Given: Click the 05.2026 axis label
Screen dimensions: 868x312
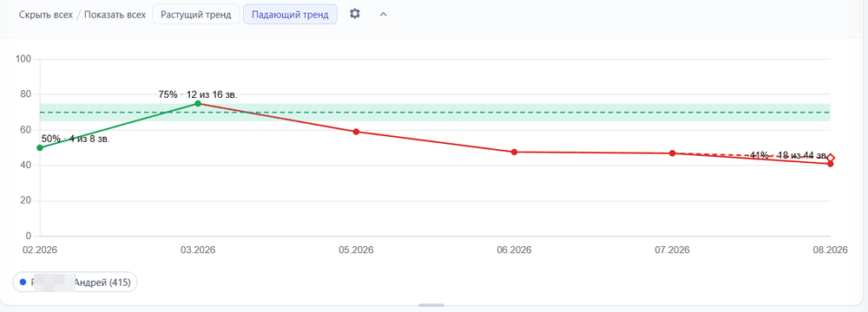Looking at the screenshot, I should click(356, 250).
